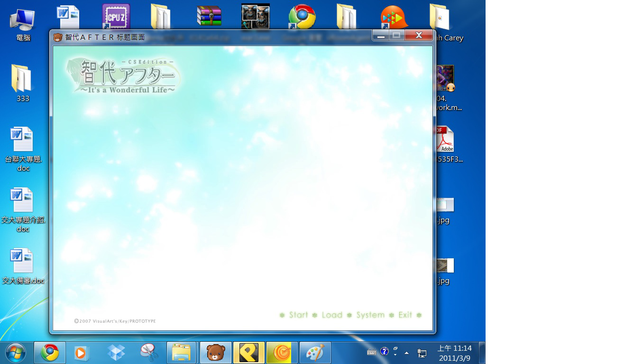
Task: Click the bear icon in the title bar
Action: 58,37
